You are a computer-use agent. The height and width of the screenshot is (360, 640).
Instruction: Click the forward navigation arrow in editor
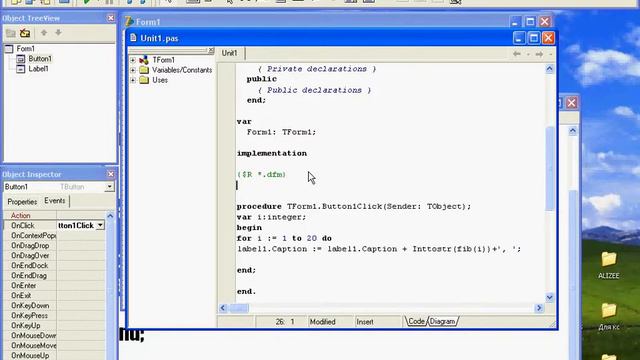click(539, 54)
